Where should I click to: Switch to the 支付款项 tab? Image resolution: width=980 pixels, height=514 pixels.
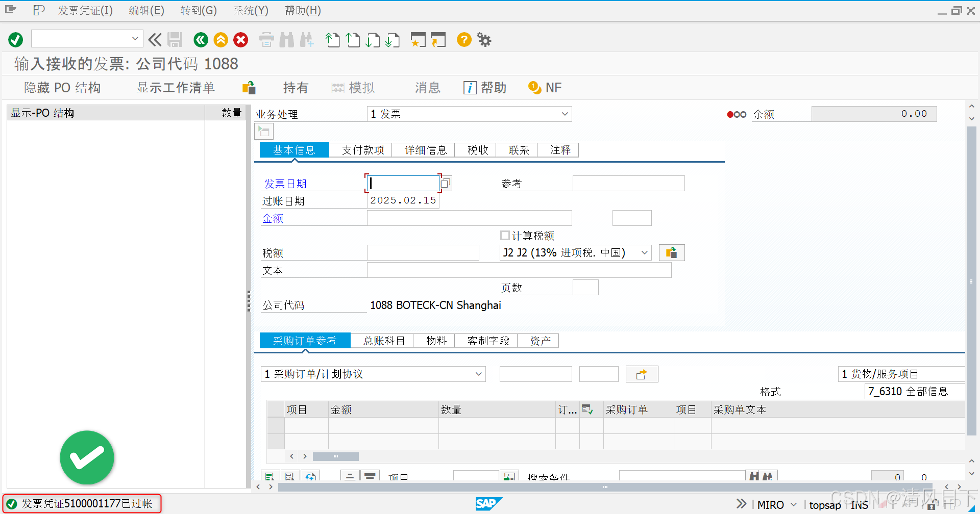tap(362, 149)
